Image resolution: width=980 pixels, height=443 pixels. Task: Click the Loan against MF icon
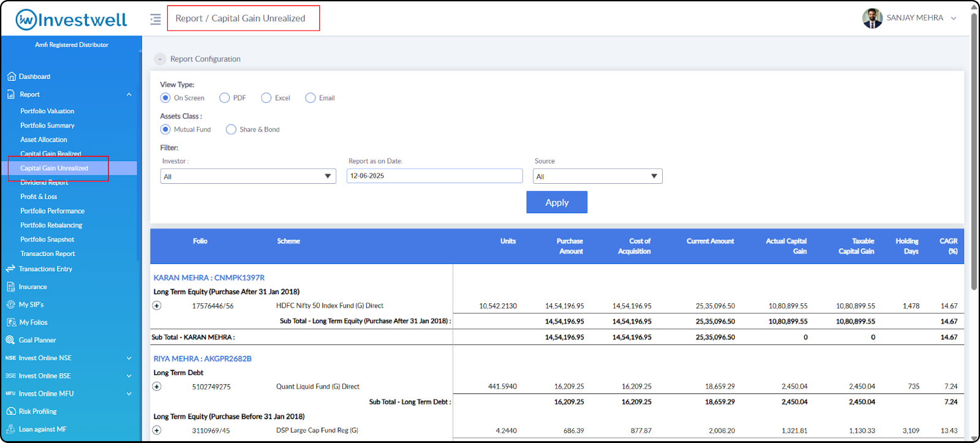10,429
